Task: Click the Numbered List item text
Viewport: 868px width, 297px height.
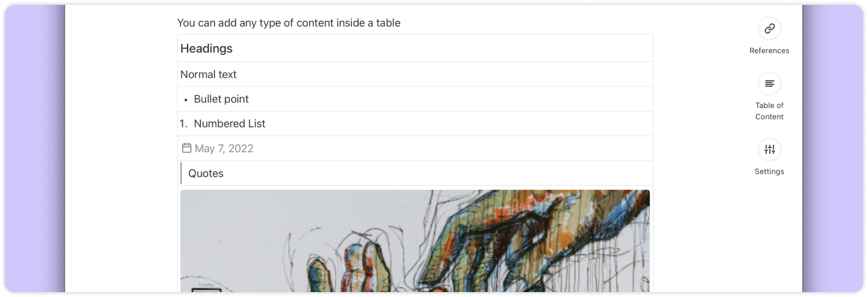Action: [229, 124]
